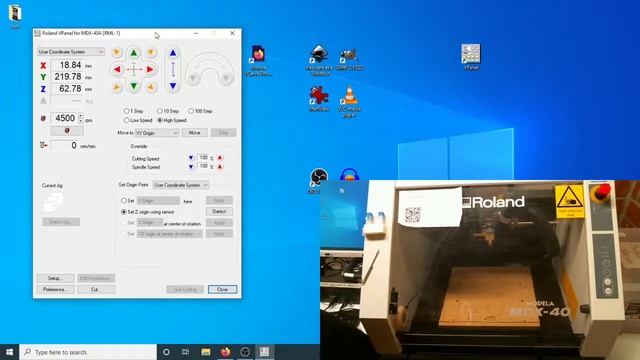This screenshot has height=360, width=640.
Task: Jog diagonally with lower-left yellow arrow
Action: tap(117, 87)
